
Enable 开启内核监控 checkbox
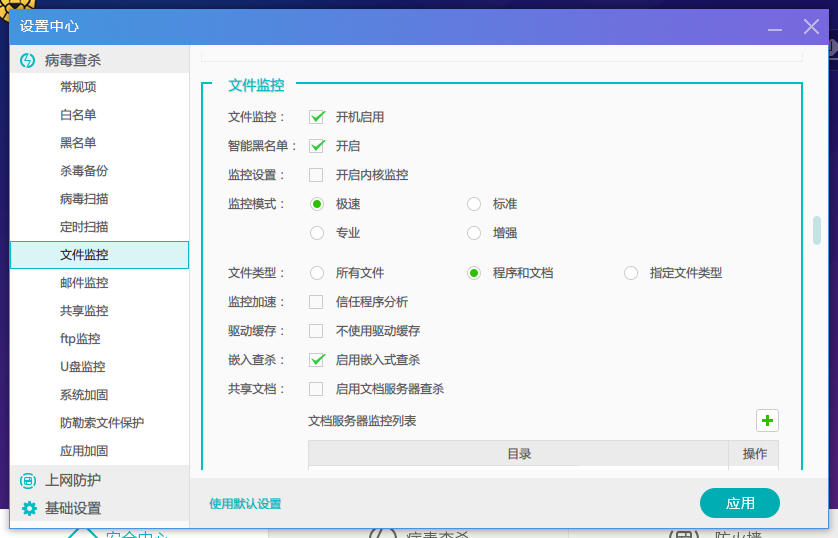[317, 175]
